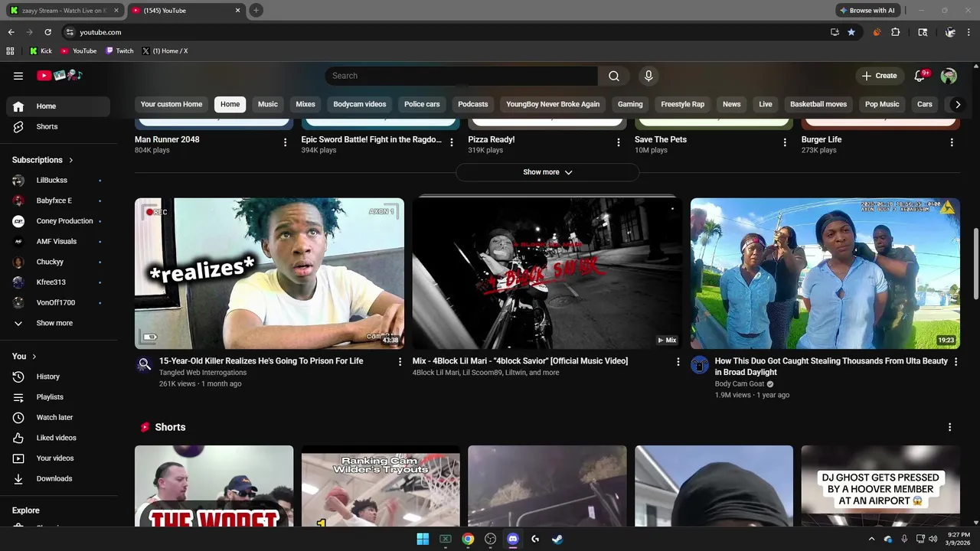Select the Music filter chip
Viewport: 980px width, 551px height.
(268, 104)
